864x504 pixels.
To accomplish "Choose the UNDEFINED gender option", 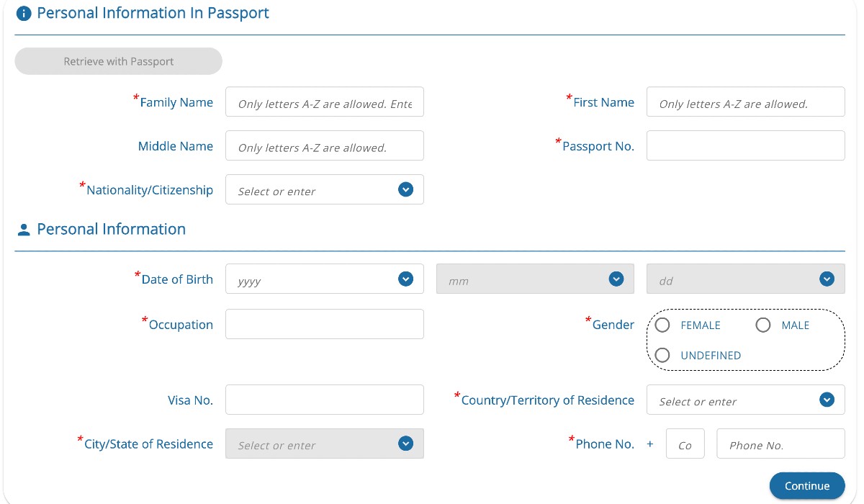I will click(x=662, y=355).
